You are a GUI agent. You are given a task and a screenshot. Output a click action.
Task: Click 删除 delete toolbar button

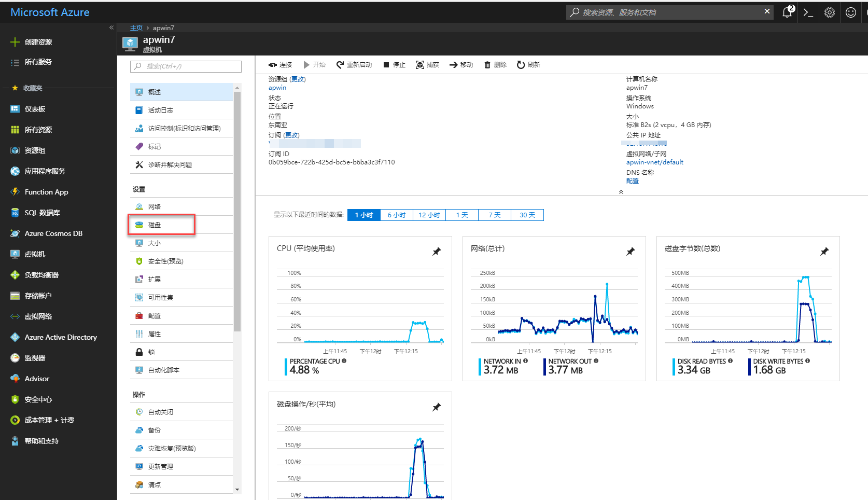coord(495,65)
